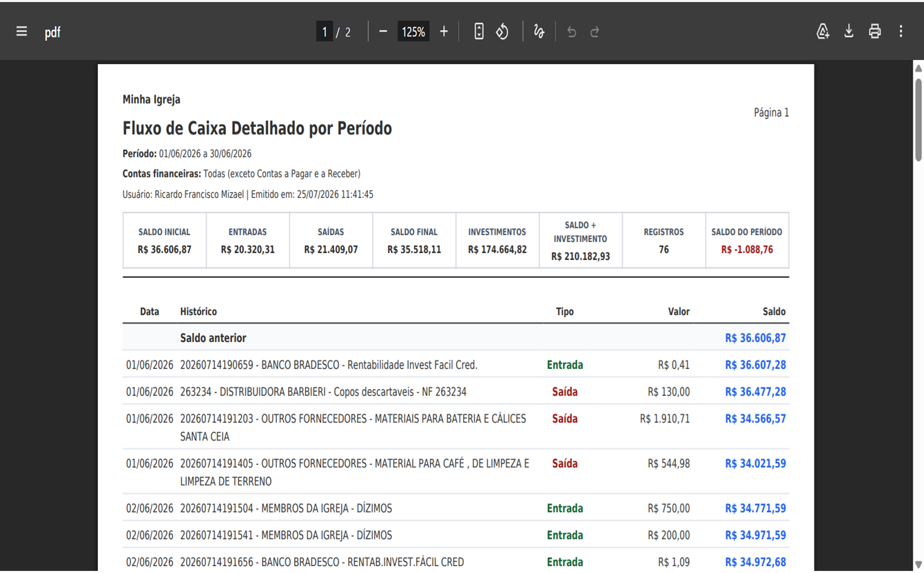Click the DÍZIMOS entry valued R$ 750,00

click(286, 508)
